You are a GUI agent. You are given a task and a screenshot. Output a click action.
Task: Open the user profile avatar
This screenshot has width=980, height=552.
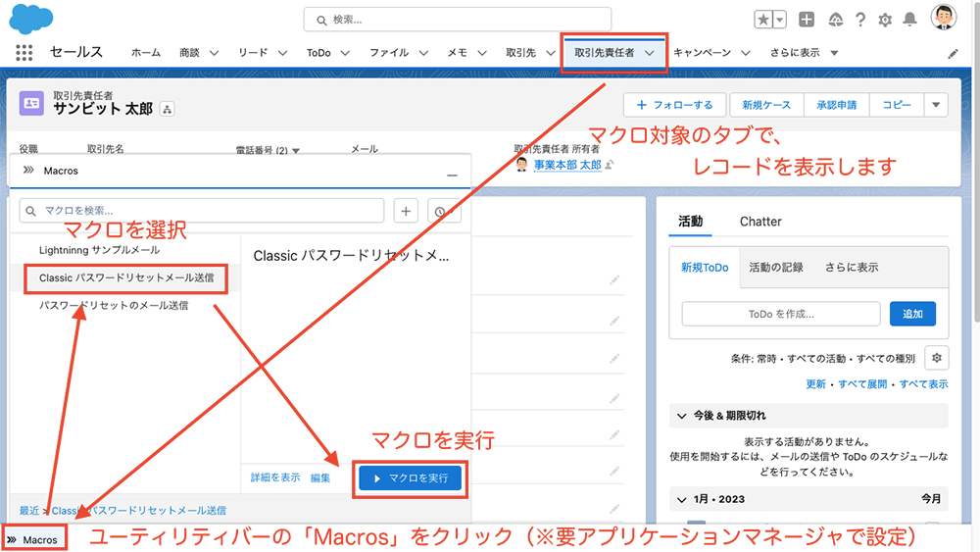(x=943, y=17)
